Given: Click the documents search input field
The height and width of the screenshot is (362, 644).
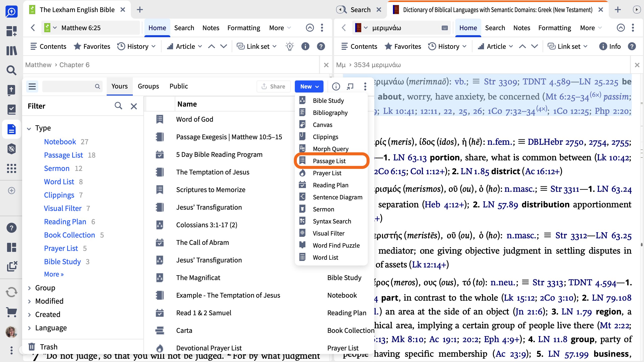Looking at the screenshot, I should tap(72, 86).
